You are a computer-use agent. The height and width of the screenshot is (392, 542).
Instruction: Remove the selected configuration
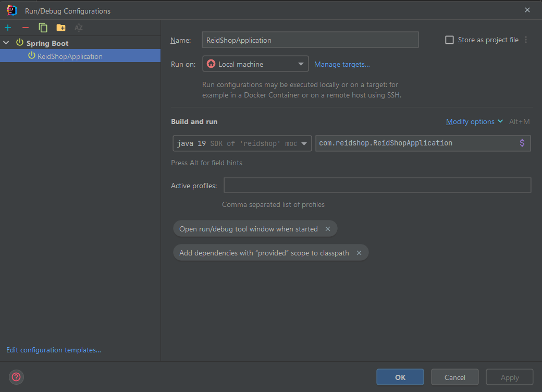(26, 28)
